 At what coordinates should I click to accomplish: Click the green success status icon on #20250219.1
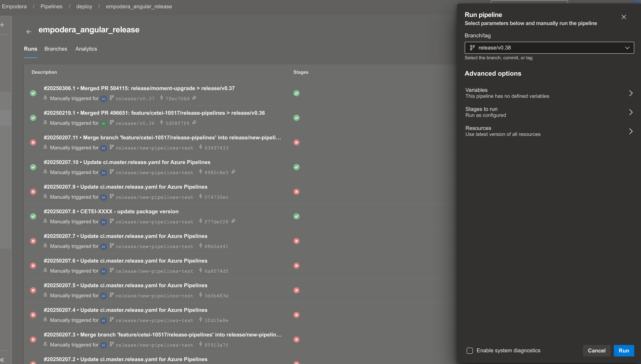(x=297, y=118)
